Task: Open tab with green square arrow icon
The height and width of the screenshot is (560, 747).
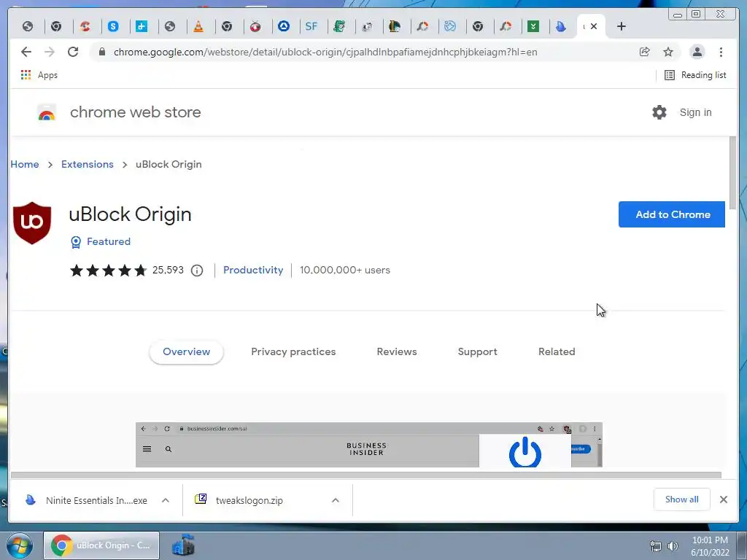Action: pos(533,26)
